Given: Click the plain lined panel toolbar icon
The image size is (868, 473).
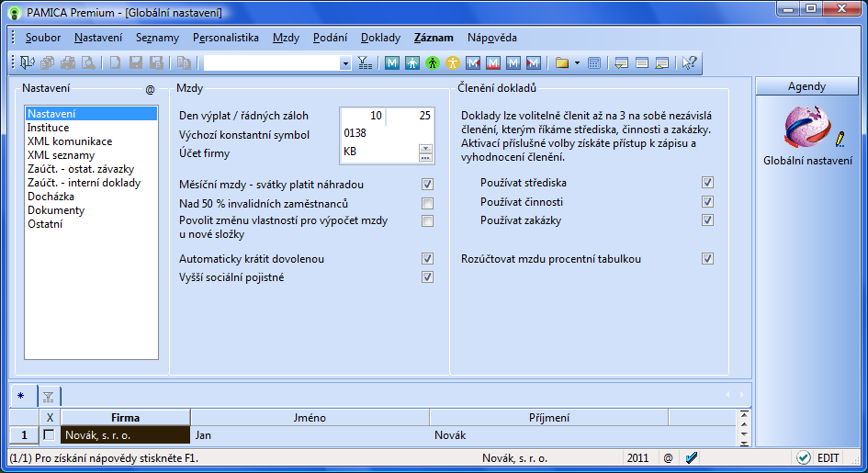Looking at the screenshot, I should pos(642,63).
